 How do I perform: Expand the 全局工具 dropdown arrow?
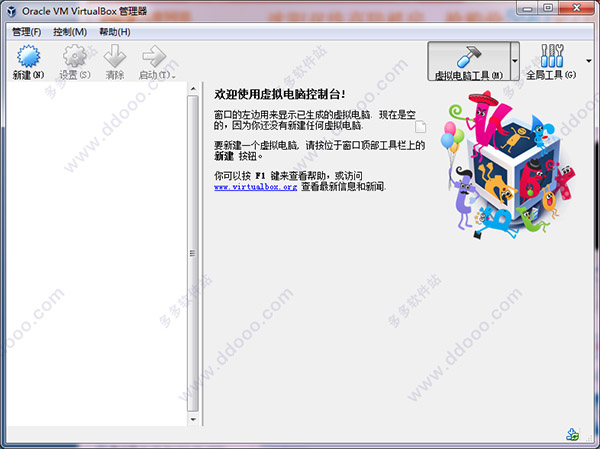click(x=589, y=60)
